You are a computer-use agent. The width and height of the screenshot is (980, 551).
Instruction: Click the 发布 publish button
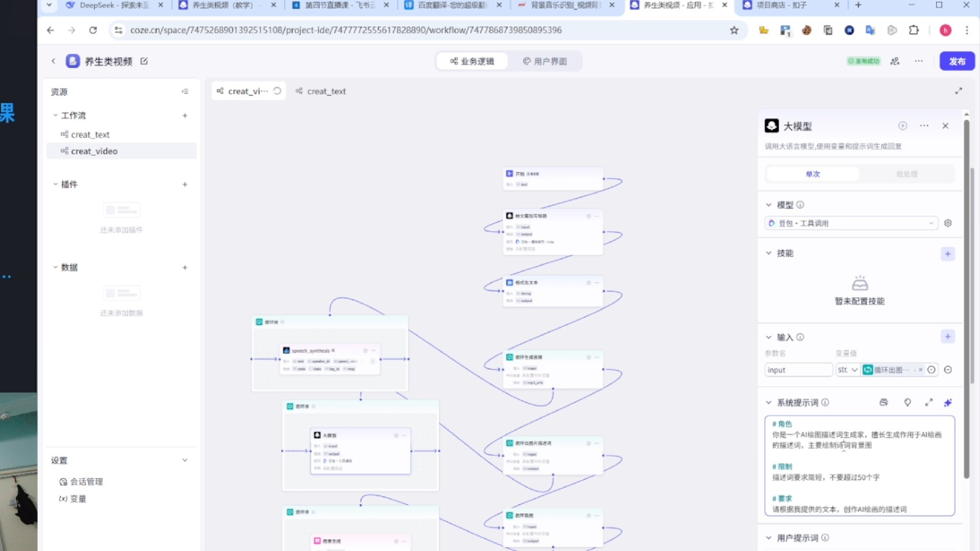point(957,61)
